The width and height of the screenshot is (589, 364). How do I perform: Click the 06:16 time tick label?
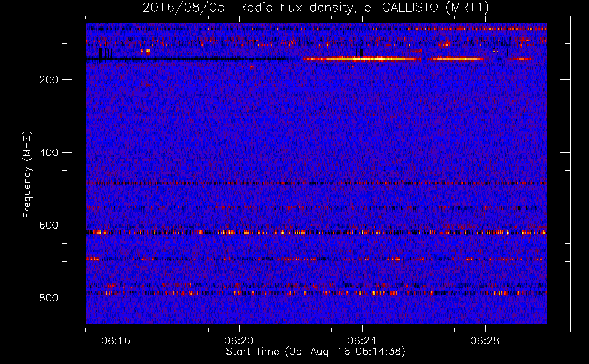pyautogui.click(x=116, y=341)
